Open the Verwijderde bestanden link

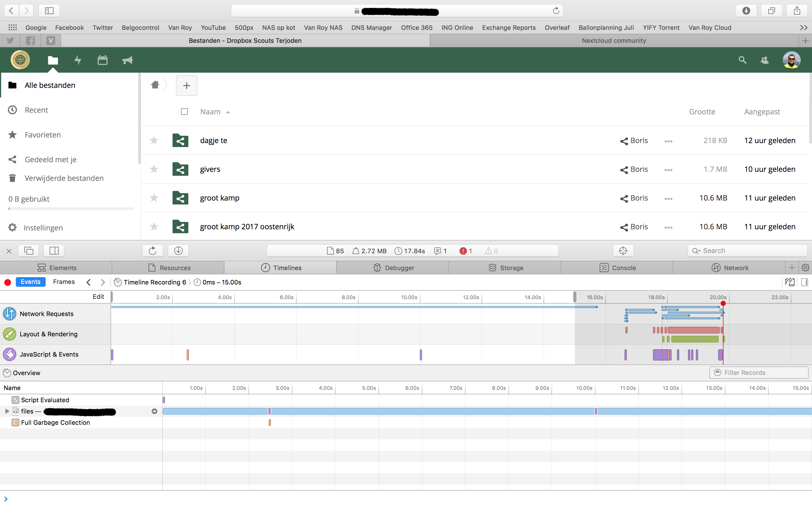click(x=64, y=178)
